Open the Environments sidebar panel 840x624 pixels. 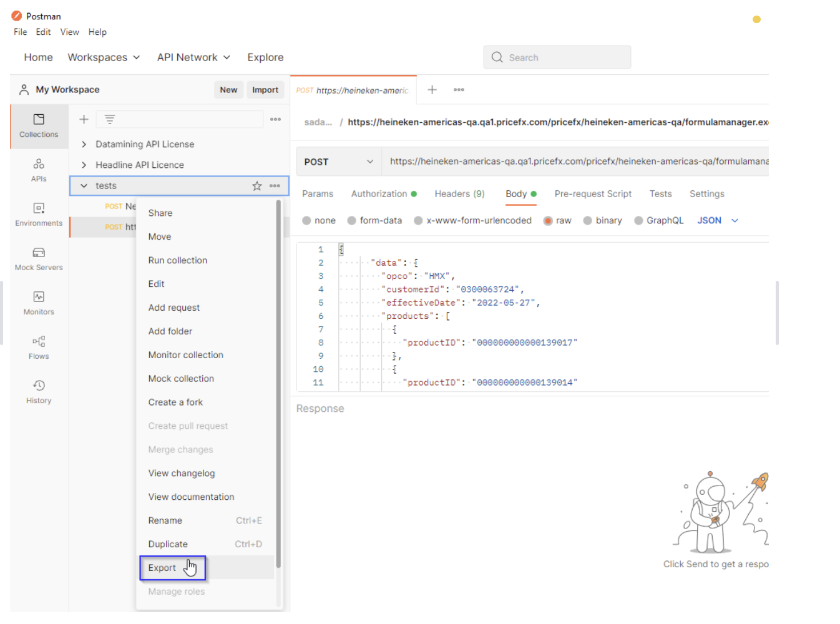(x=39, y=215)
